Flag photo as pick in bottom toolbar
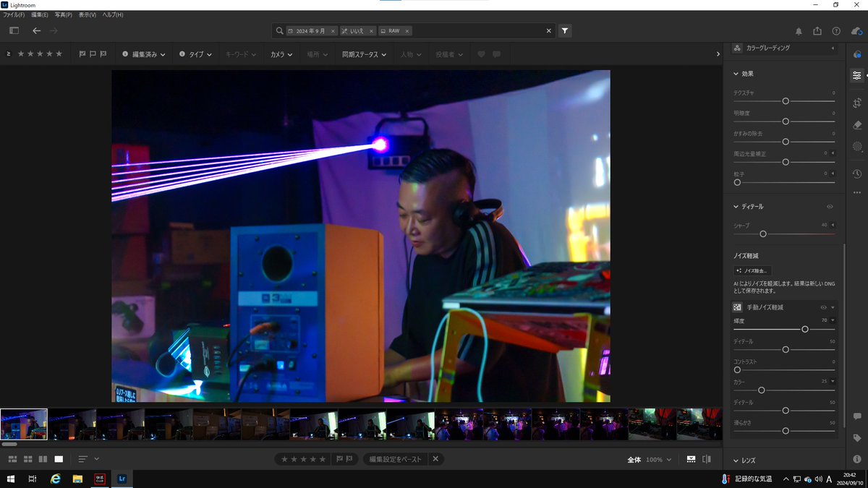Screen dimensions: 868x488 tap(339, 459)
